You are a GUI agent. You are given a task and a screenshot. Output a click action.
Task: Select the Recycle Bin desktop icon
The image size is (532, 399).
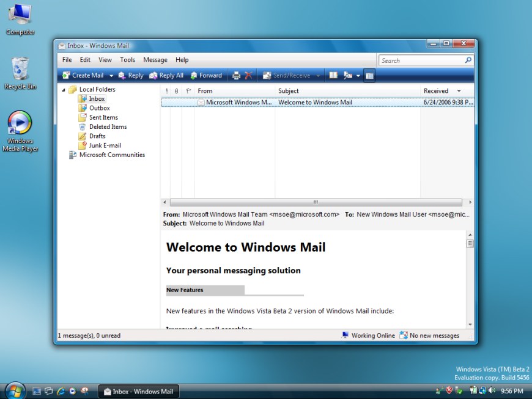click(x=20, y=73)
